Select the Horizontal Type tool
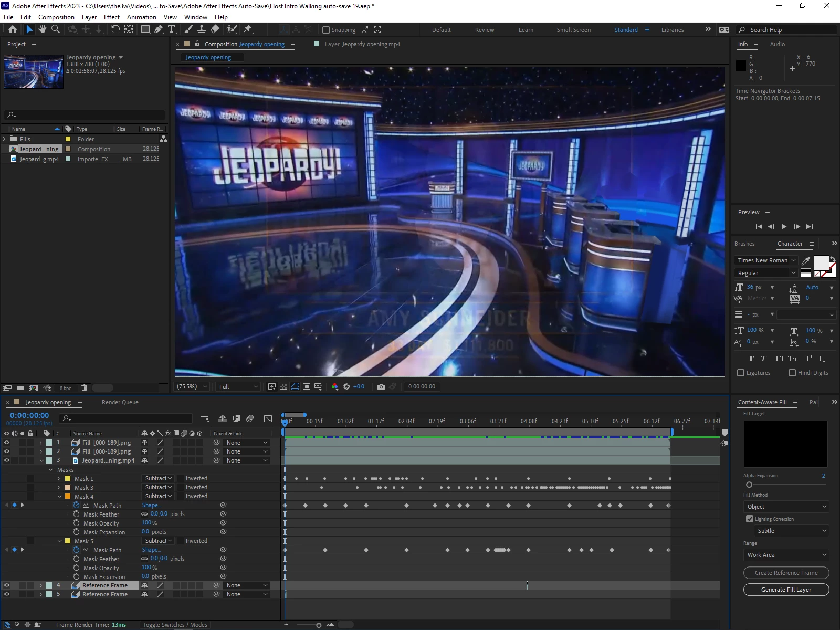 click(172, 29)
